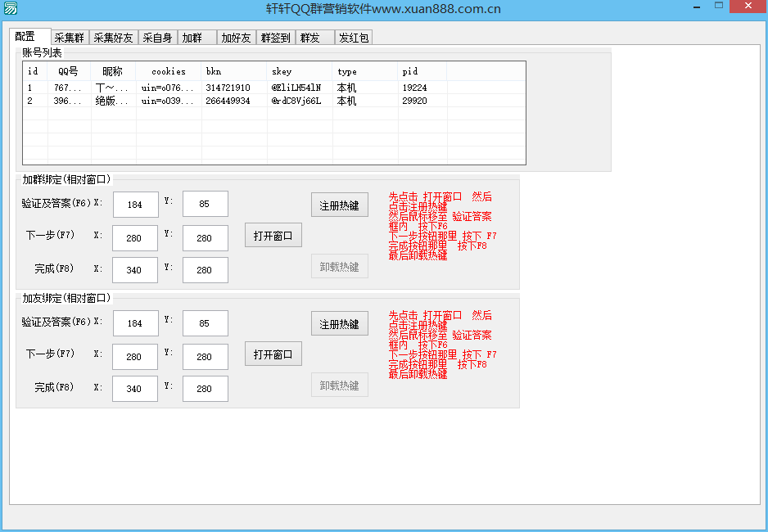Click 注册热键 in 加群绑定 section
The height and width of the screenshot is (532, 768).
tap(340, 205)
